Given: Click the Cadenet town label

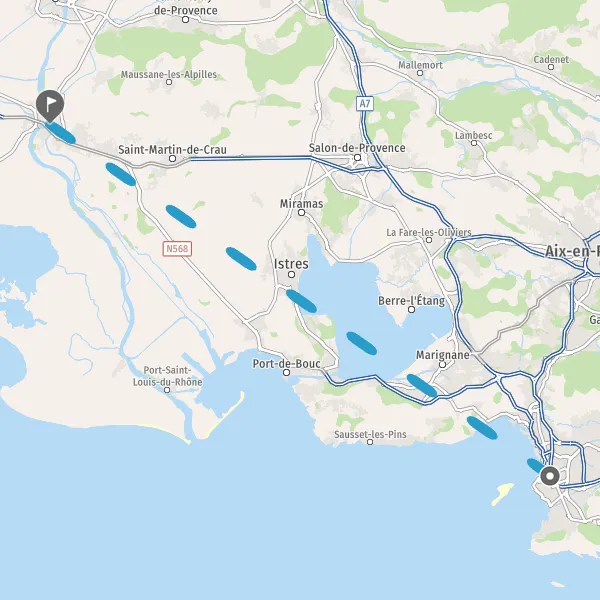Looking at the screenshot, I should (x=551, y=59).
